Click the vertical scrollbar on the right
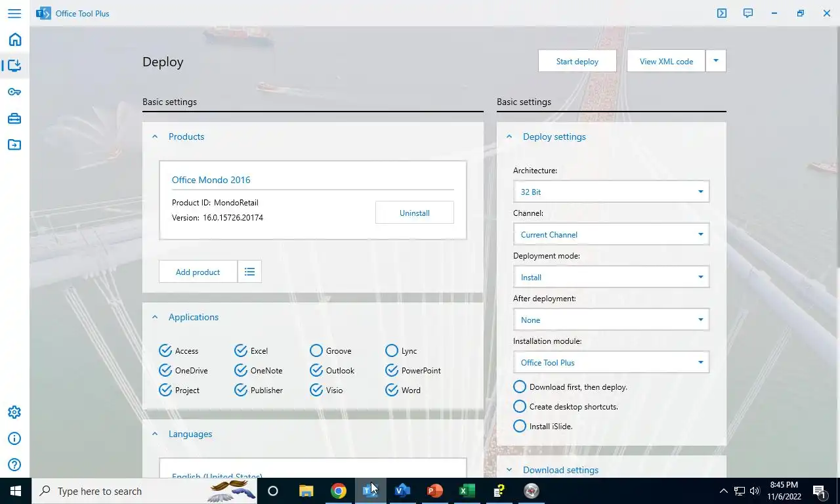 [x=837, y=148]
